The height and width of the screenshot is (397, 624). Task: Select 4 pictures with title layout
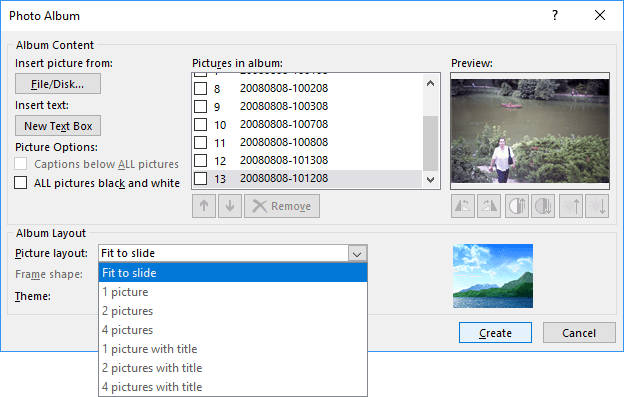tap(233, 387)
